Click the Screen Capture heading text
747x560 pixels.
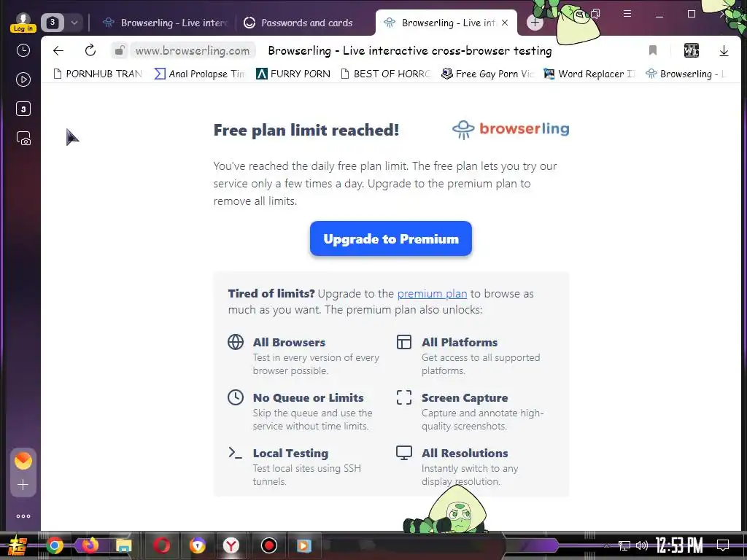(x=465, y=397)
